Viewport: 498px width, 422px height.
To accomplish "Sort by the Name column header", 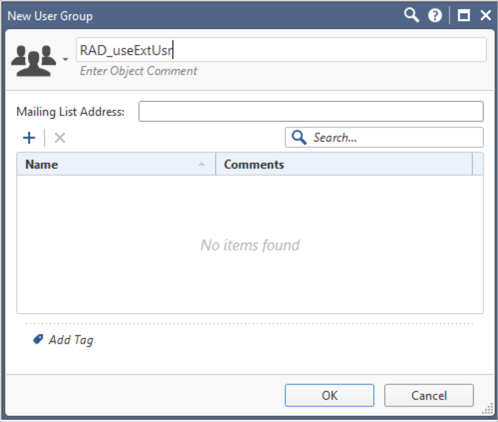I will click(x=116, y=164).
